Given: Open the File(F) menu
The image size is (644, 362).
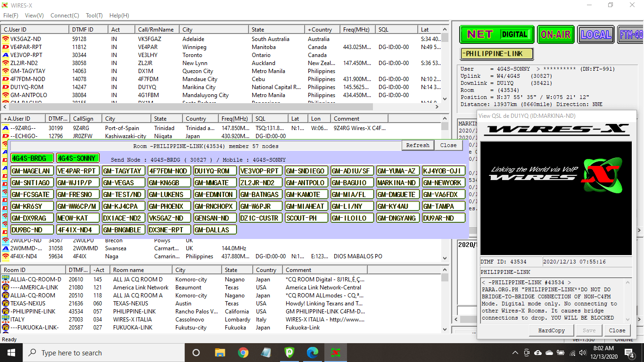Looking at the screenshot, I should click(x=11, y=16).
